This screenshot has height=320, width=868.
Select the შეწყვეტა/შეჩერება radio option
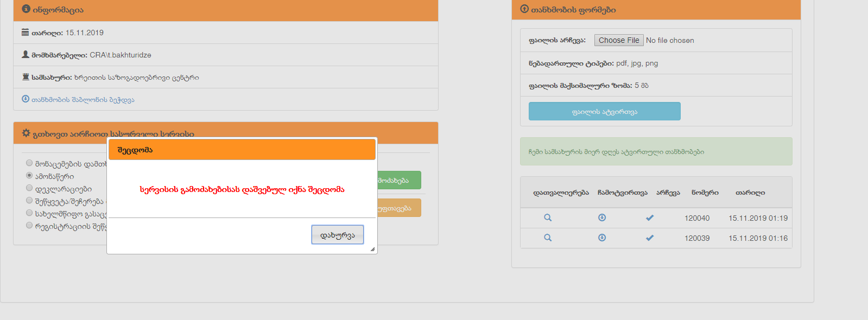tap(29, 200)
